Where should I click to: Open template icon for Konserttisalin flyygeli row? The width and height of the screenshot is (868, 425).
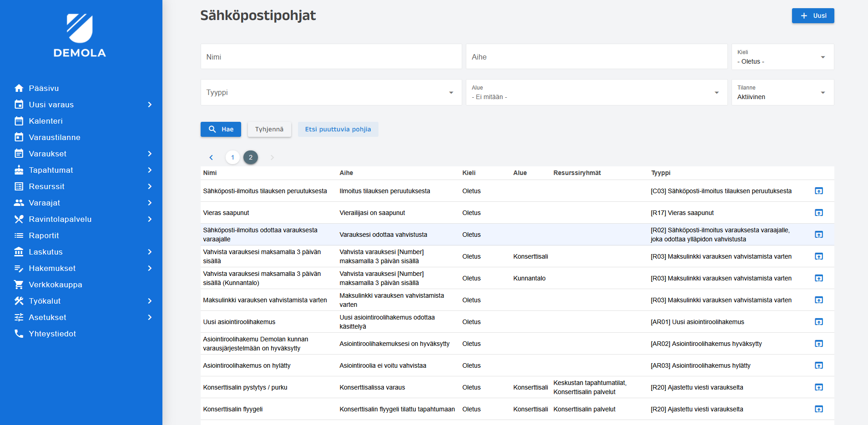click(x=819, y=409)
